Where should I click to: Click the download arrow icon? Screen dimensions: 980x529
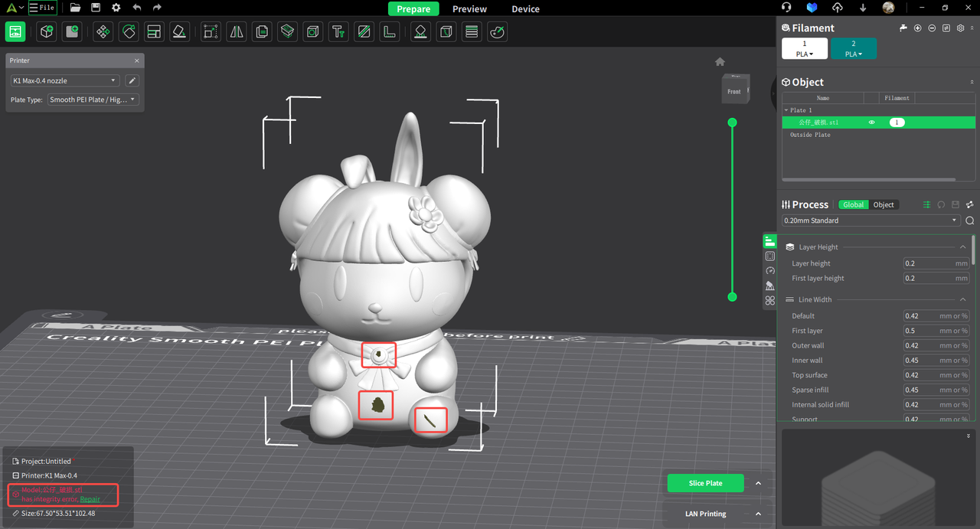point(864,8)
